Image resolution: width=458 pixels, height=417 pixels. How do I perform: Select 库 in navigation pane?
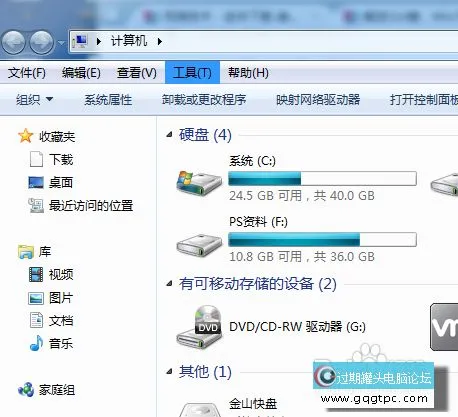tap(45, 252)
